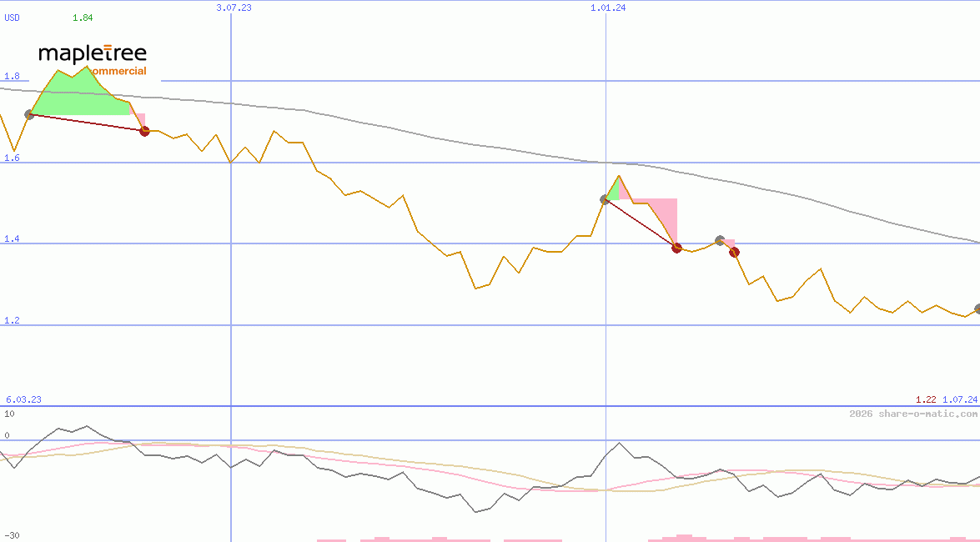This screenshot has height=542, width=980.
Task: Click the gray marker at the chart's right edge
Action: click(977, 309)
